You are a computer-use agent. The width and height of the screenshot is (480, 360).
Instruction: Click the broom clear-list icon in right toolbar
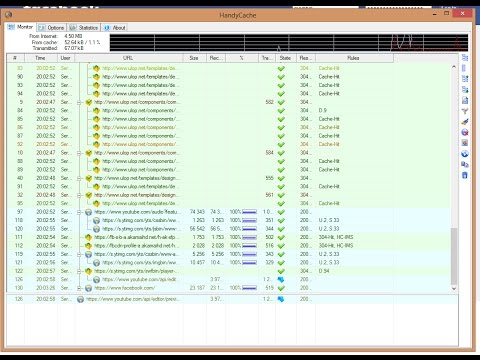pyautogui.click(x=465, y=122)
